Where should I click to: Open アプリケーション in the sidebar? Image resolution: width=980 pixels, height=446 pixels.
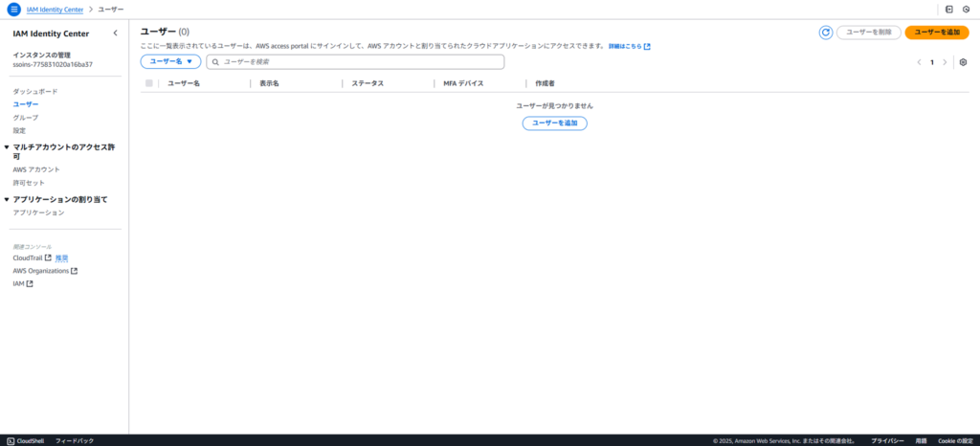(38, 213)
